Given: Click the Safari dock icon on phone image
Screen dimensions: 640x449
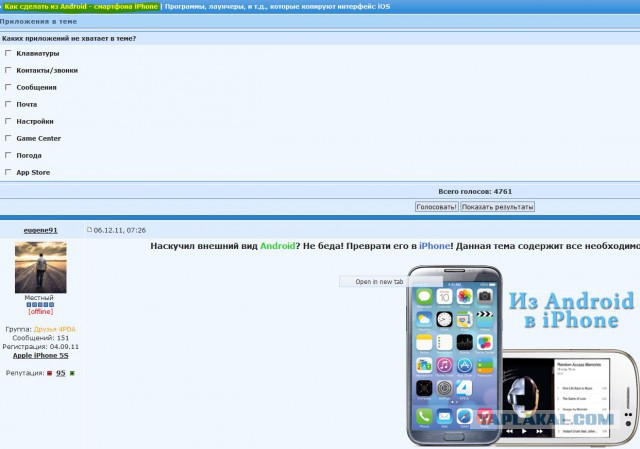Looking at the screenshot, I should 464,417.
